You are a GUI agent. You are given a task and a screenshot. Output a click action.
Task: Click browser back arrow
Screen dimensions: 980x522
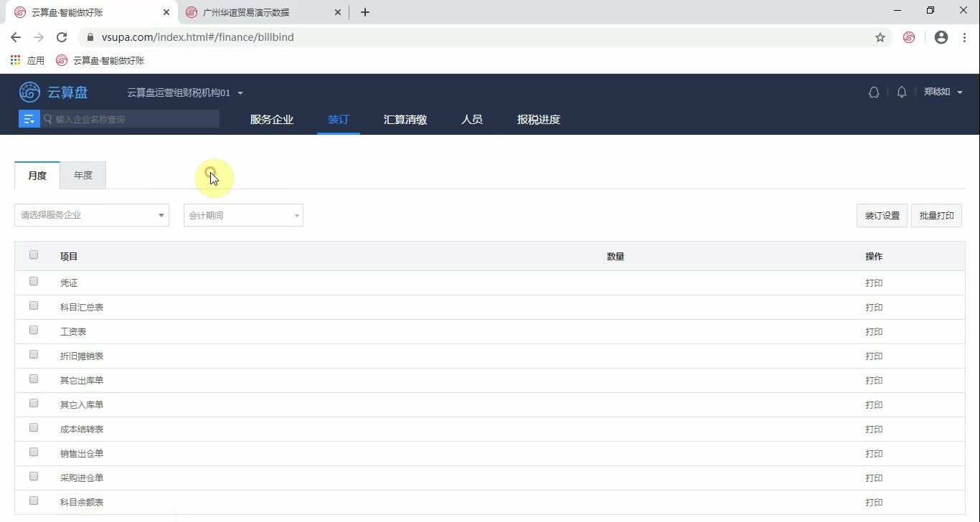(16, 37)
